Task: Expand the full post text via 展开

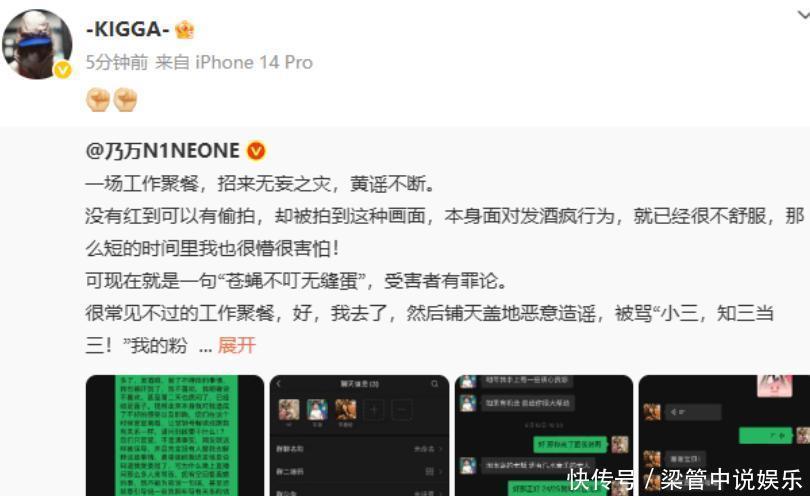Action: click(x=237, y=345)
